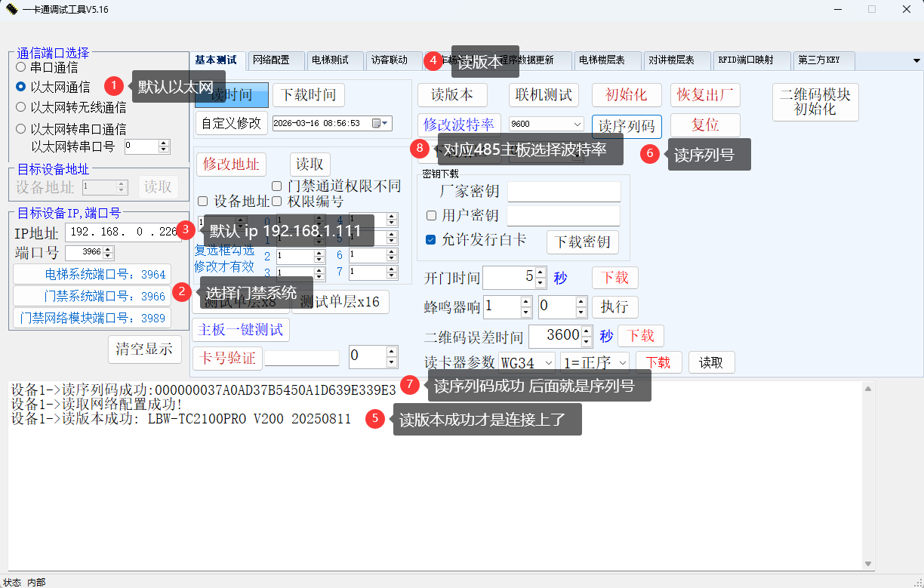924x588 pixels.
Task: Click the 卡号验证 button
Action: [228, 358]
